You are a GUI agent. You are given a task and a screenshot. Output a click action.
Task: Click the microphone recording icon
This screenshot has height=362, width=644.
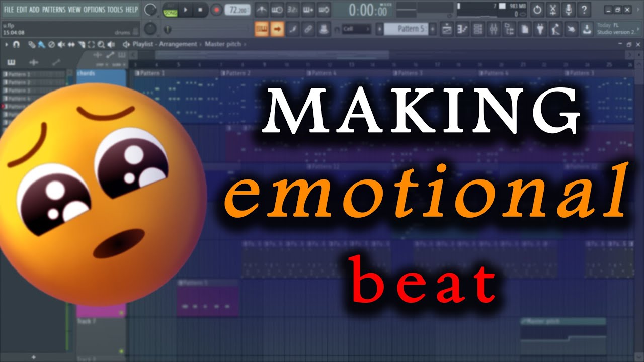tap(569, 10)
